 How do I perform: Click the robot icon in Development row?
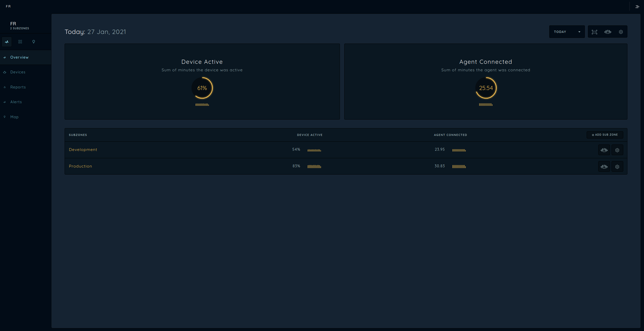point(604,150)
